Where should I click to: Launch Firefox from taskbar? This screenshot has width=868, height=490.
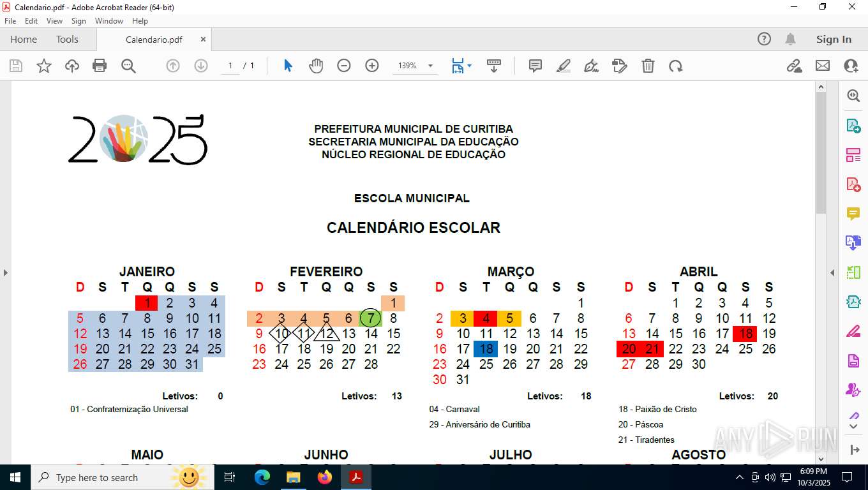point(325,477)
